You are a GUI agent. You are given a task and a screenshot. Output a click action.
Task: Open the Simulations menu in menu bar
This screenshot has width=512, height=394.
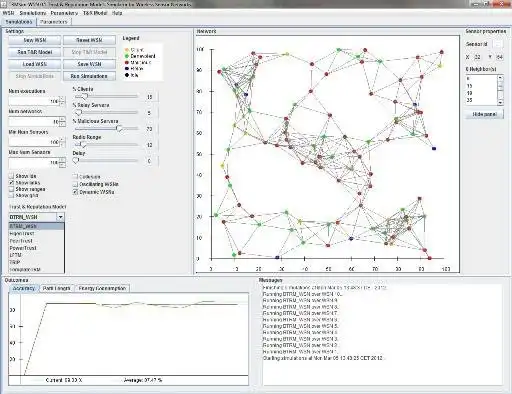point(33,13)
